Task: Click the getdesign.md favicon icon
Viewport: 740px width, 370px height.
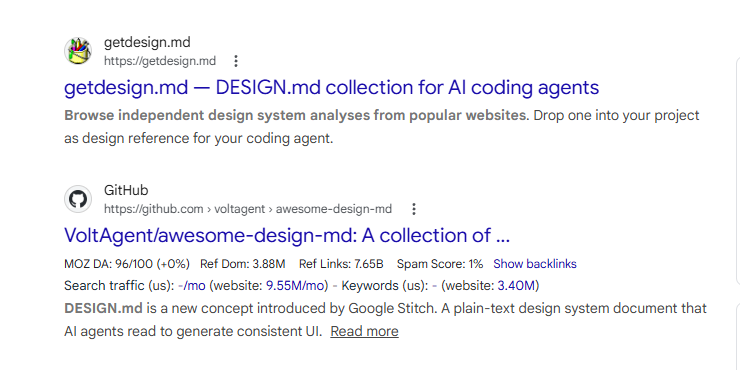Action: (78, 51)
